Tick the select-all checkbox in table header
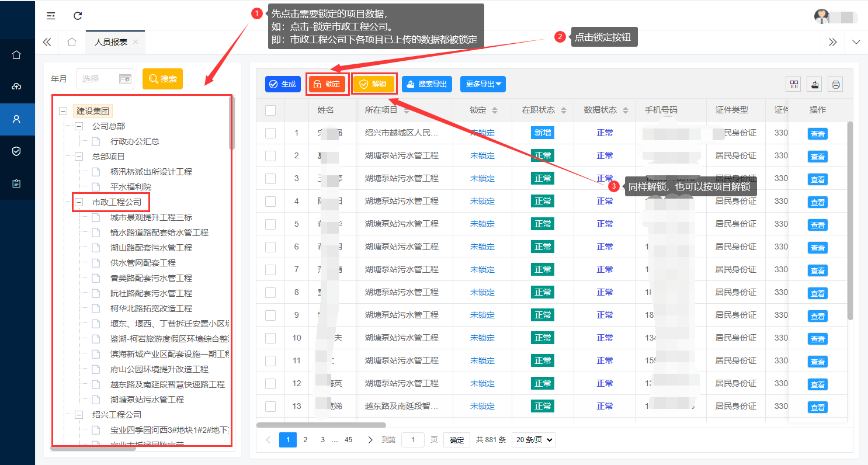 point(270,110)
